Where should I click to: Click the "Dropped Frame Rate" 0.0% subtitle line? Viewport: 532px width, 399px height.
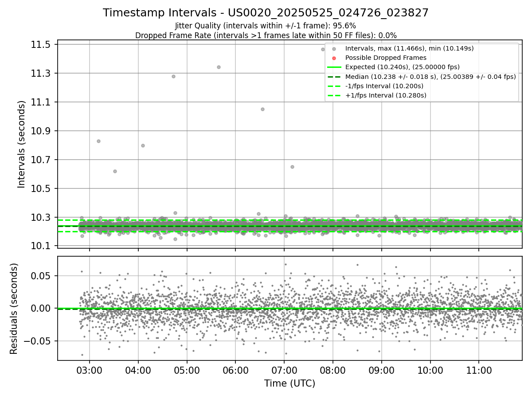pos(266,35)
